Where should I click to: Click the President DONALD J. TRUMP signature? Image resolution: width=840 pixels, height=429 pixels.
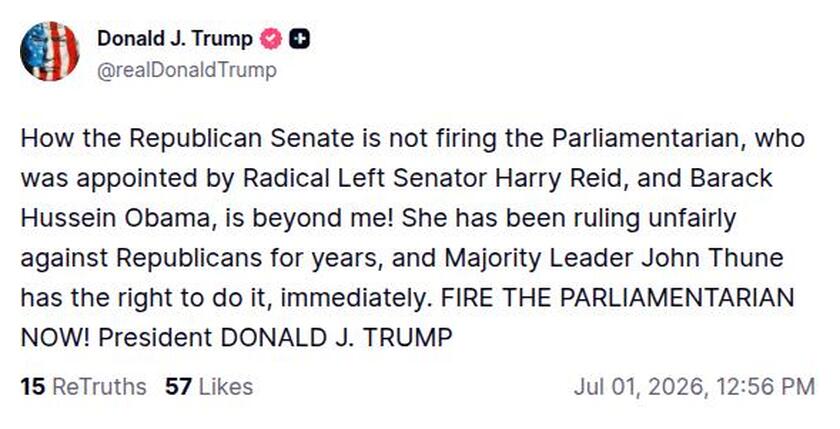point(275,337)
